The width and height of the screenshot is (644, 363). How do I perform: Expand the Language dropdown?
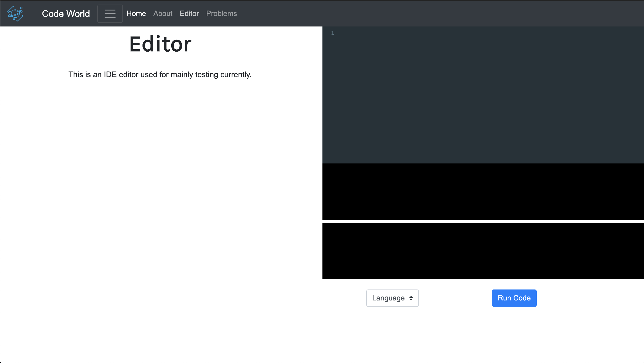388,298
